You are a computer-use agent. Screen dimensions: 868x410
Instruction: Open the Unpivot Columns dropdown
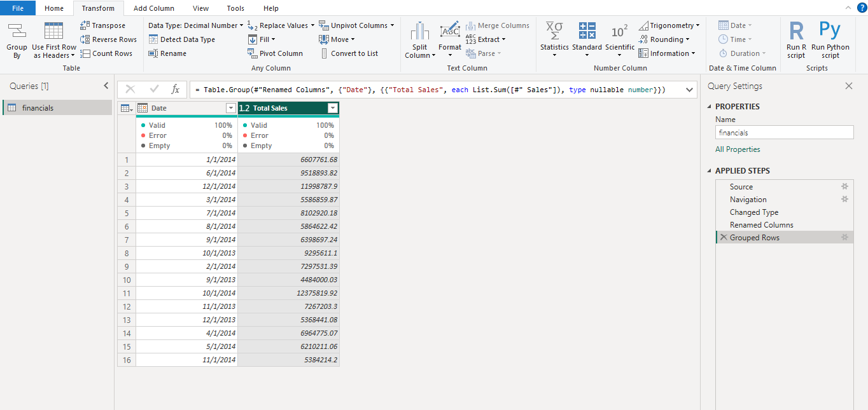[x=356, y=25]
